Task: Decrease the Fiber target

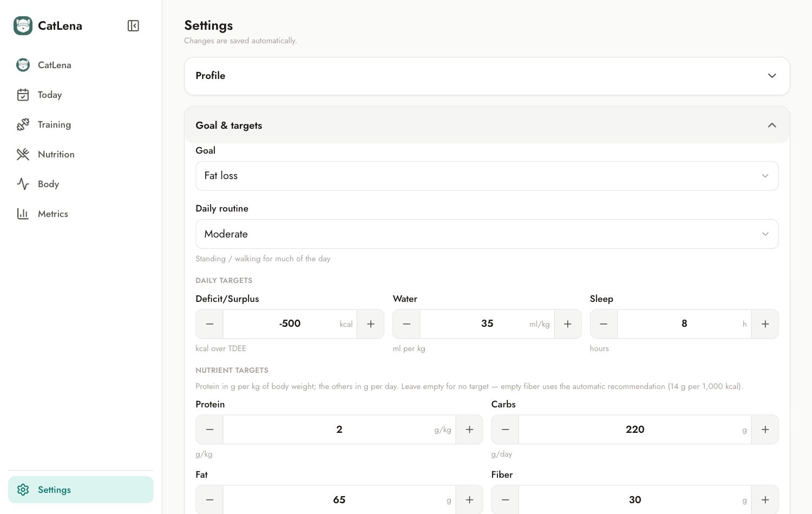Action: (505, 500)
